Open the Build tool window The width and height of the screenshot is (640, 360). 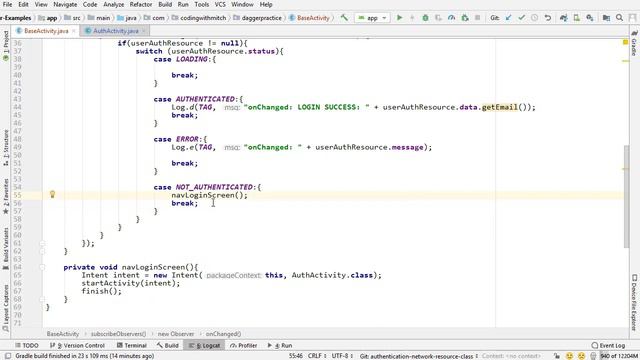168,345
